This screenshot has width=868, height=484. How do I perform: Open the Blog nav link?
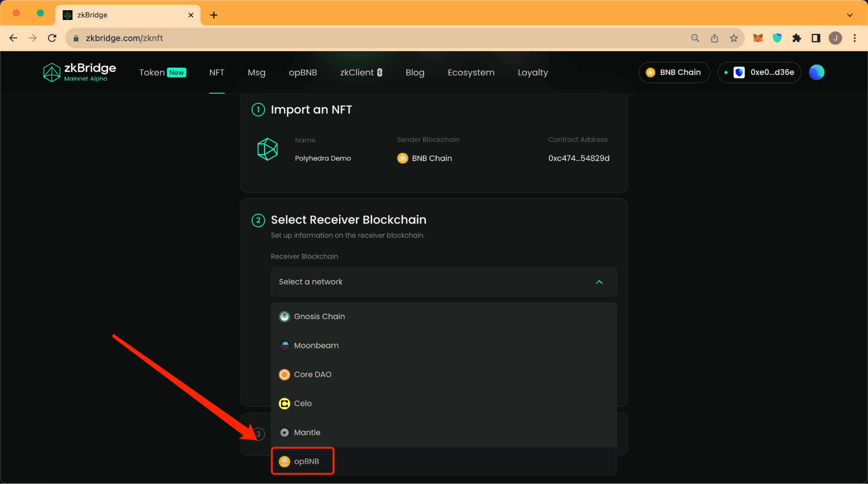[415, 72]
